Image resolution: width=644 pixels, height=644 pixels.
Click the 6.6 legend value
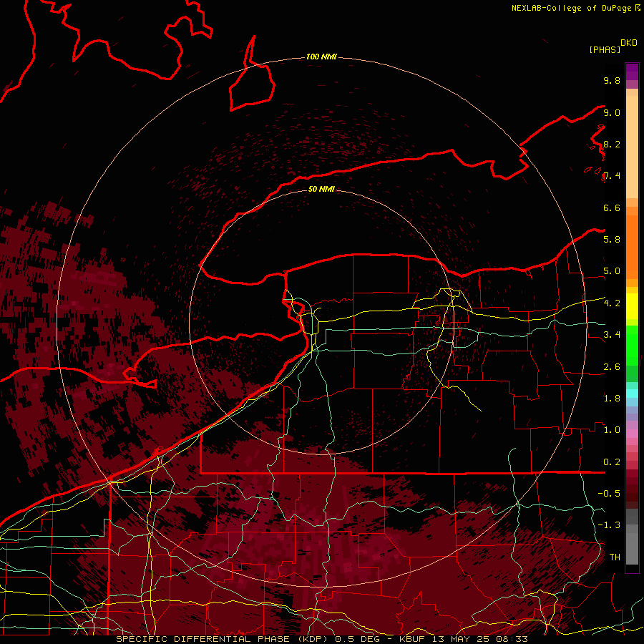click(612, 208)
